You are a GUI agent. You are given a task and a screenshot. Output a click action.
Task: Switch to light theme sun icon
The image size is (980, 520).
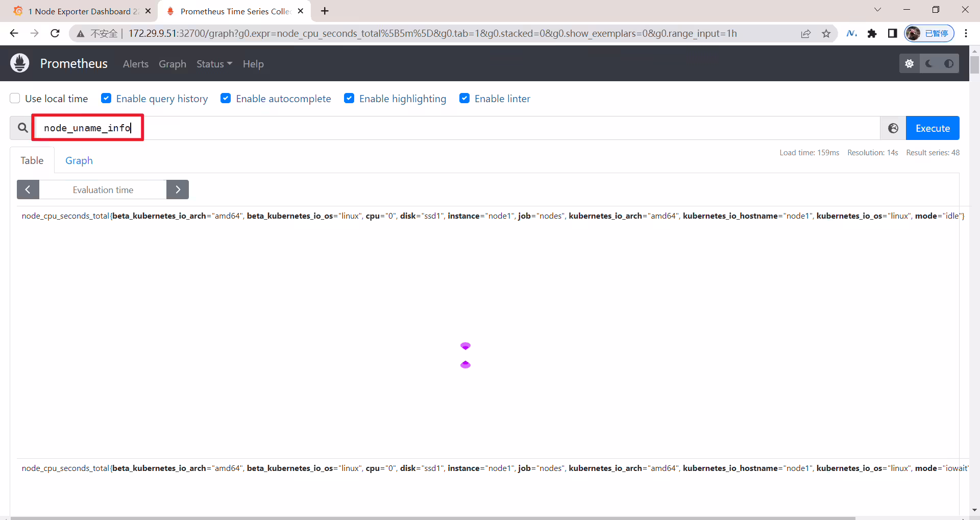[x=909, y=64]
